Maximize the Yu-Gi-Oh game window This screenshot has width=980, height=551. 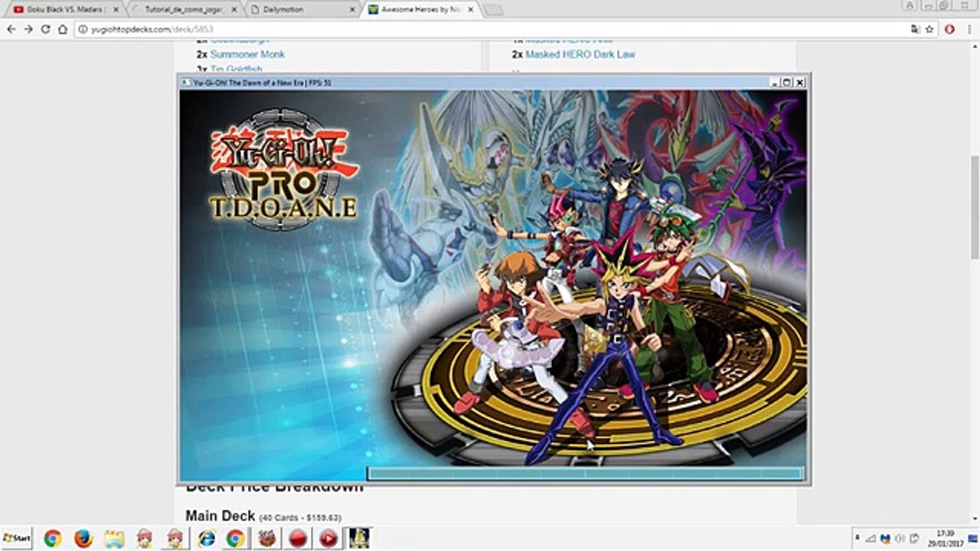(786, 82)
